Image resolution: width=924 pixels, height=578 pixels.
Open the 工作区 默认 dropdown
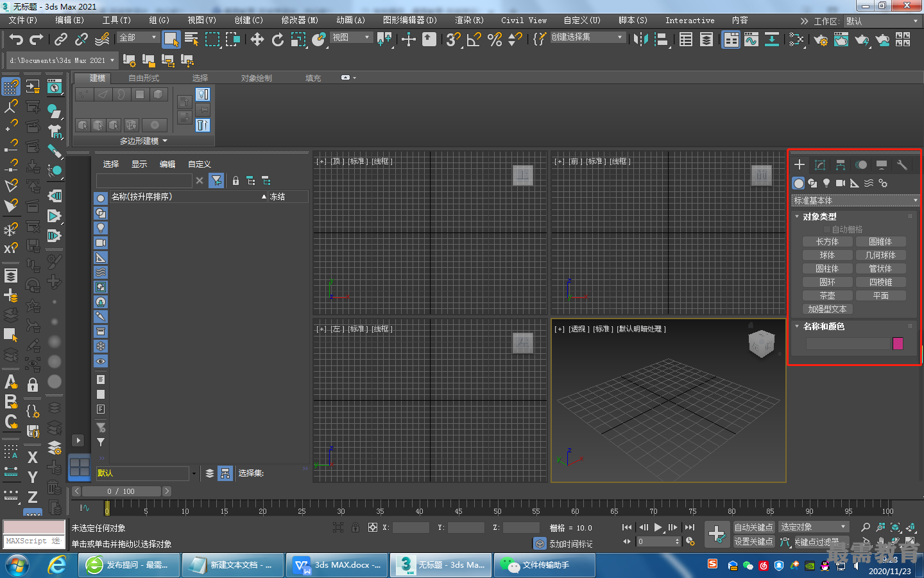coord(882,21)
